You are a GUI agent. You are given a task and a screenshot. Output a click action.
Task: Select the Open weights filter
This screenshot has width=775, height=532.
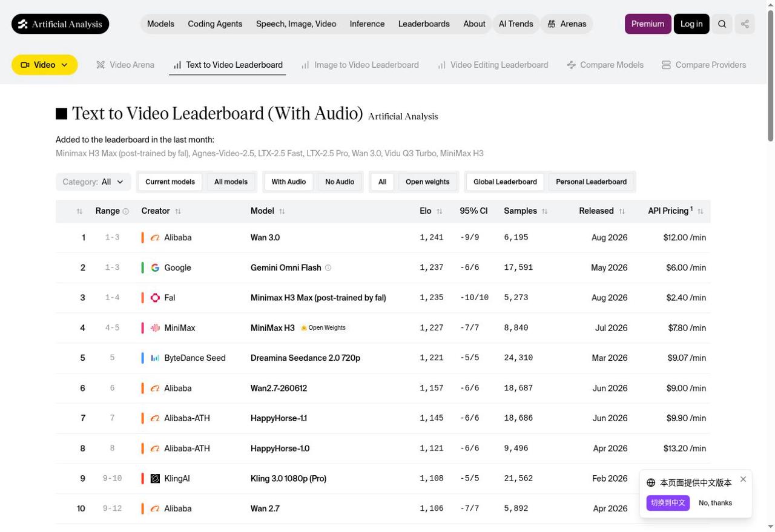point(427,182)
